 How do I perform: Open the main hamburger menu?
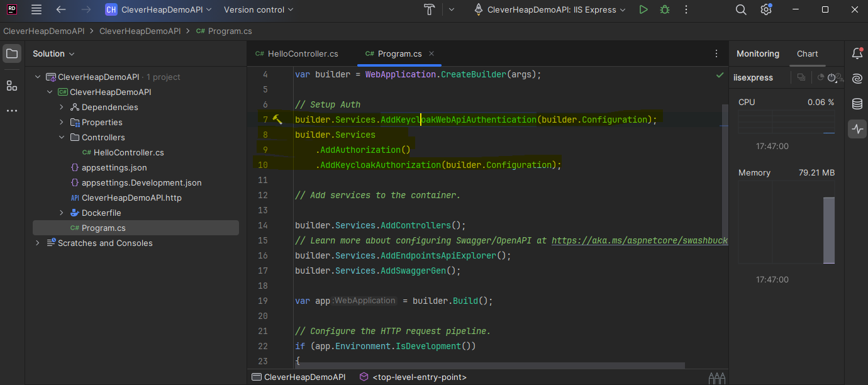pos(36,9)
